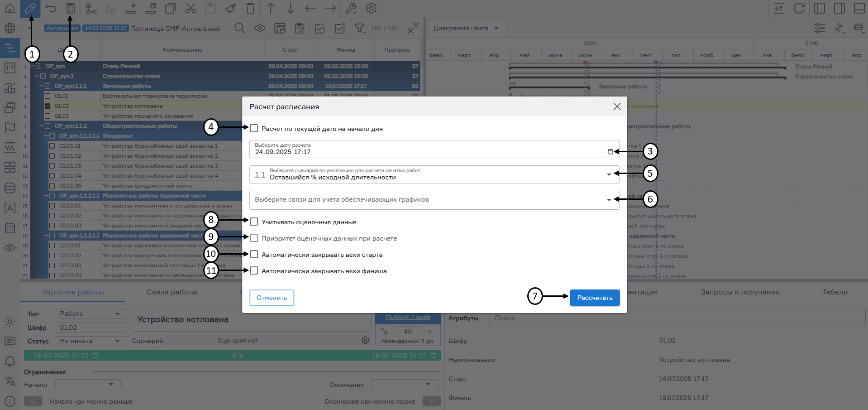Click the trash delete icon
Viewport: 868px width, 410px height.
(x=250, y=8)
